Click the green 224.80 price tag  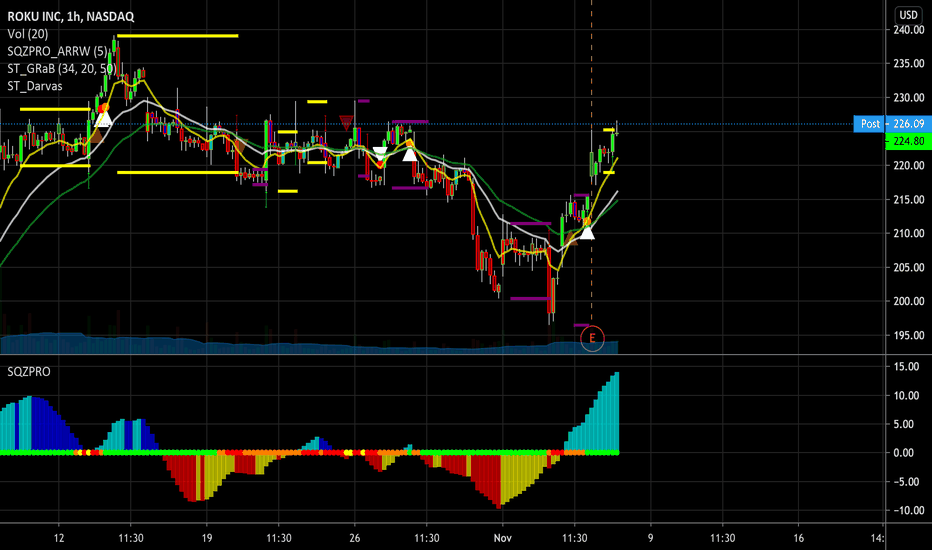[908, 141]
